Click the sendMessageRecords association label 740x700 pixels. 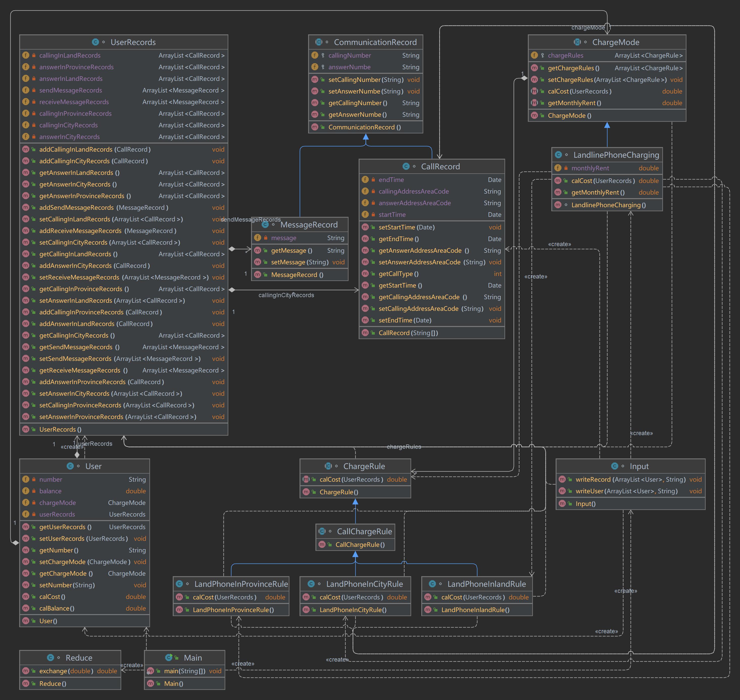pos(251,219)
